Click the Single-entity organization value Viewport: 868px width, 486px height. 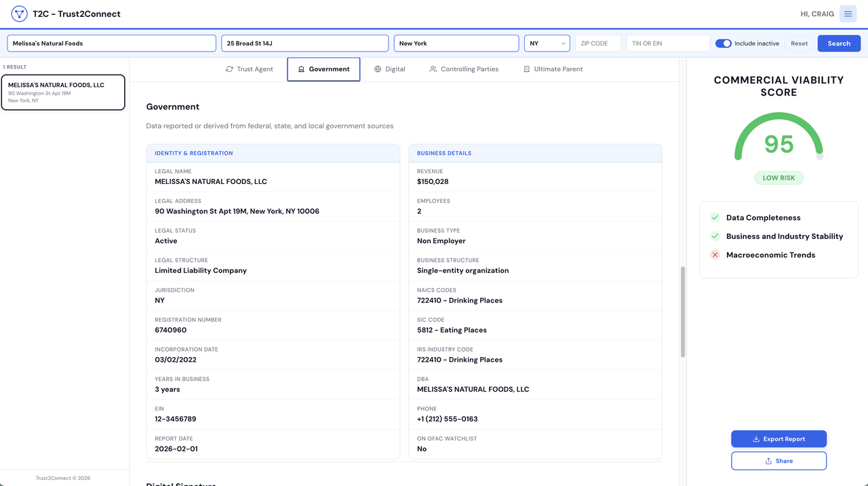tap(463, 271)
